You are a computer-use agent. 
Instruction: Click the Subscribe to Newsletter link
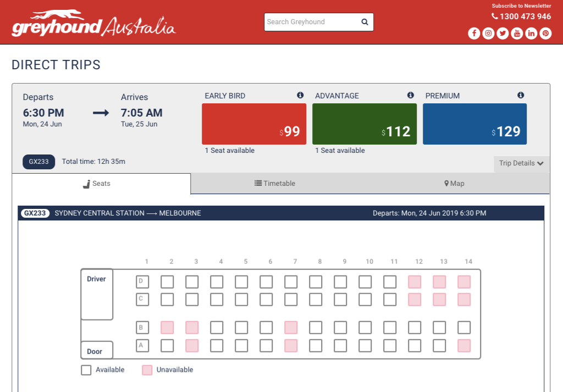tap(521, 5)
